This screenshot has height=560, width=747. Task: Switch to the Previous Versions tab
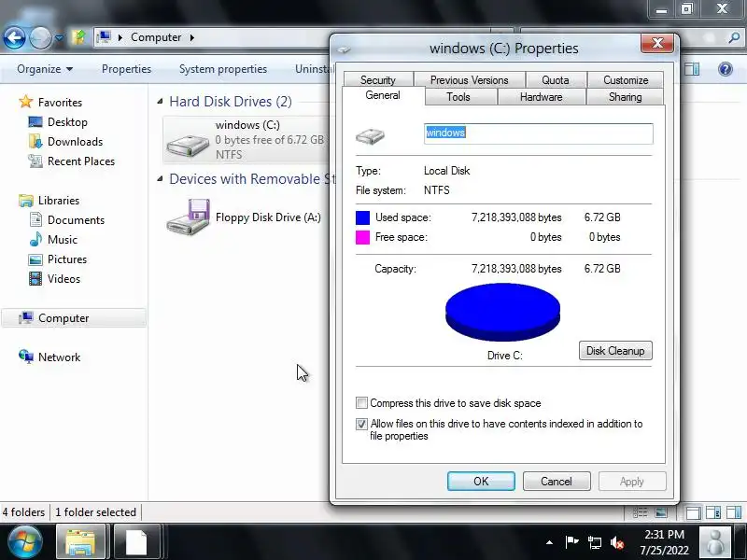coord(470,80)
